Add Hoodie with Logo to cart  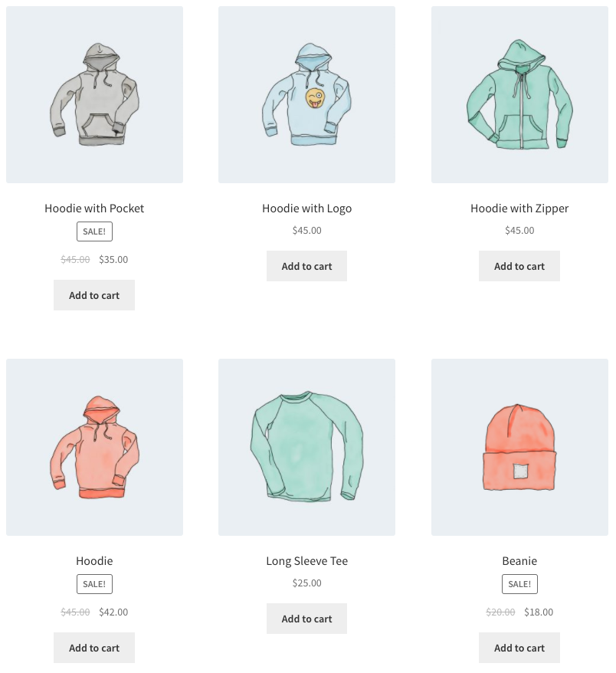click(x=306, y=266)
